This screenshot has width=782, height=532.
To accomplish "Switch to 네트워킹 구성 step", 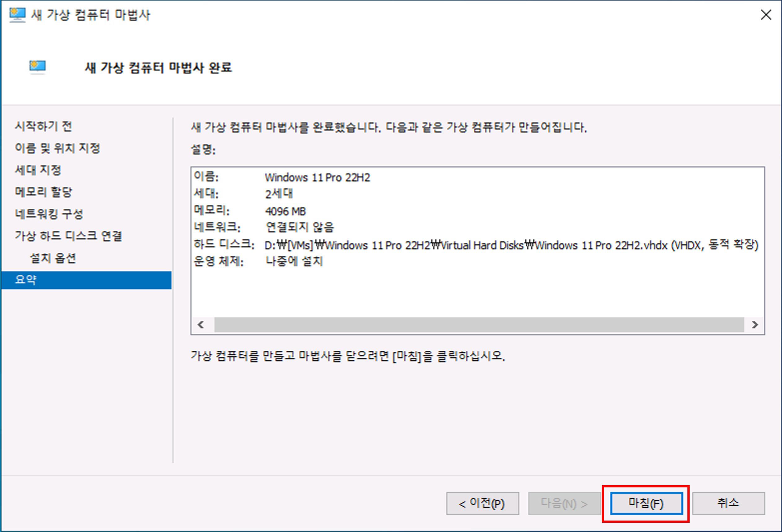I will pos(49,214).
